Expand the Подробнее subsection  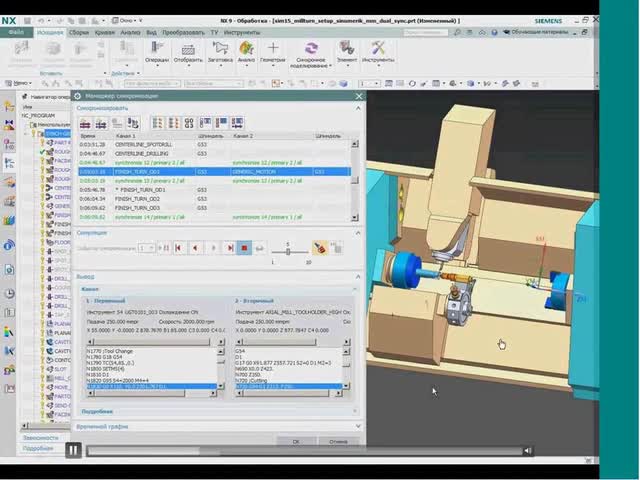[x=354, y=411]
